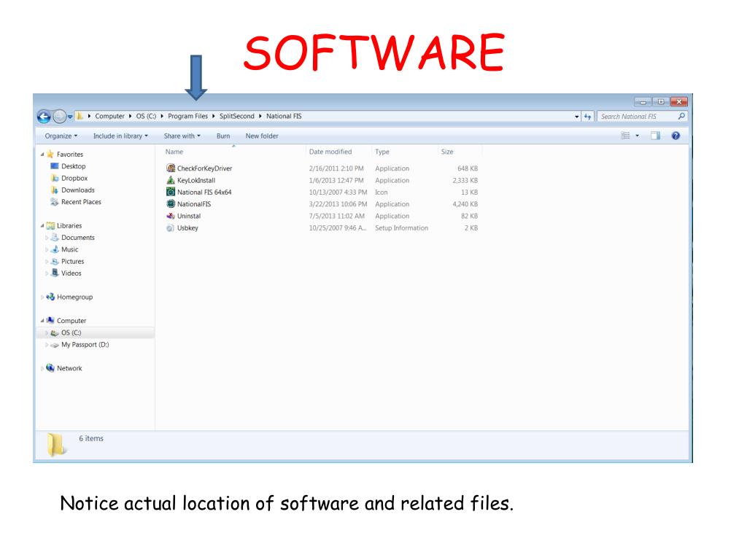Open Downloads in Favorites
This screenshot has height=560, width=747.
pos(77,190)
